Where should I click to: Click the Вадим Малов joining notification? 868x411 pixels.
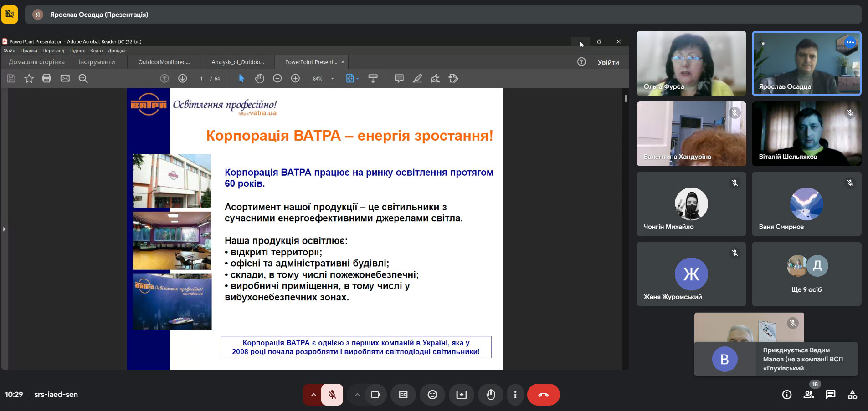[x=776, y=359]
